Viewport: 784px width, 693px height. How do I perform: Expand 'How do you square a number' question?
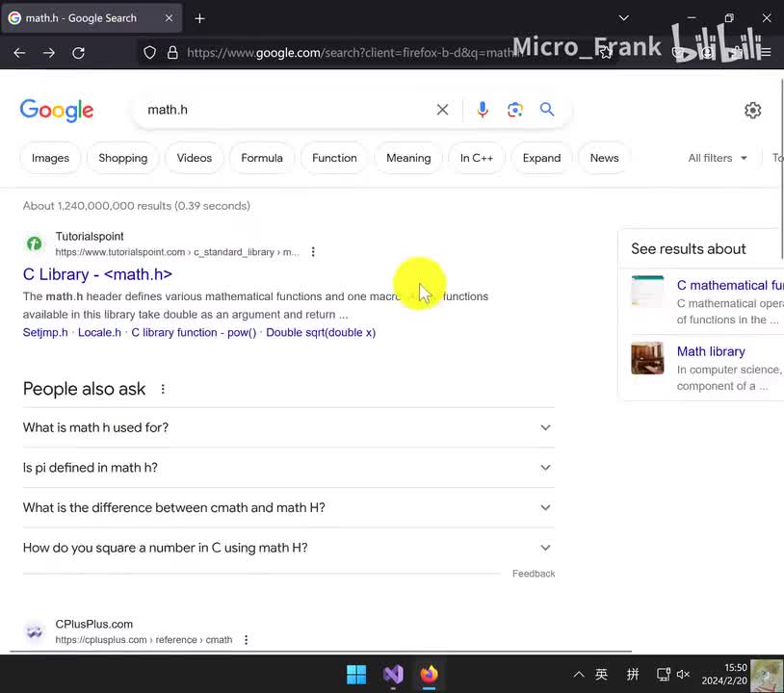(x=289, y=548)
